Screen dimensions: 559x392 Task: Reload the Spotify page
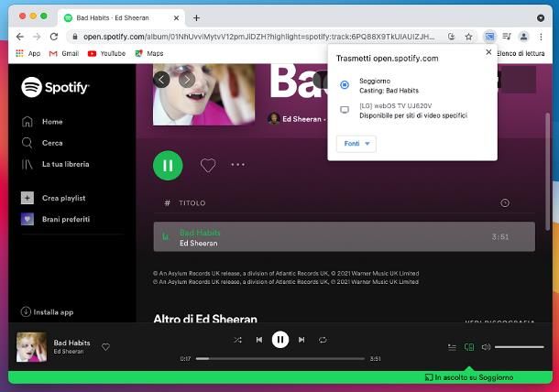pos(54,37)
